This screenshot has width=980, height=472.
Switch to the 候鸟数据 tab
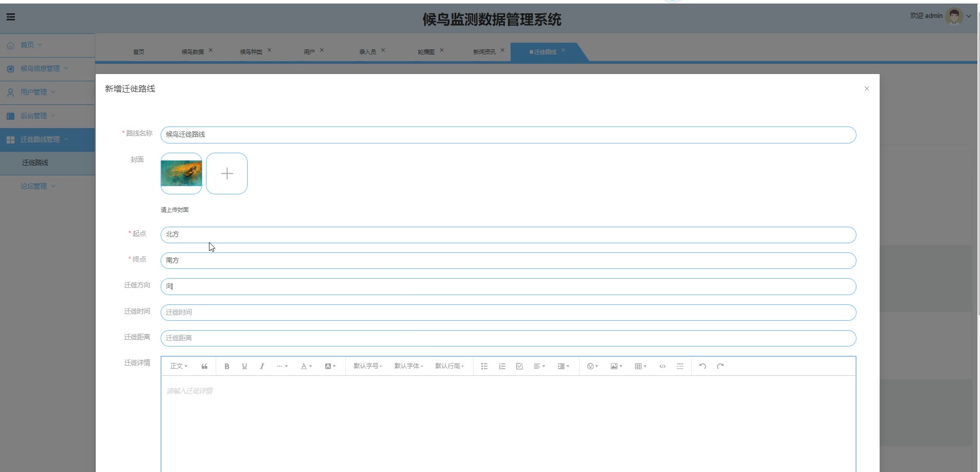[x=192, y=52]
